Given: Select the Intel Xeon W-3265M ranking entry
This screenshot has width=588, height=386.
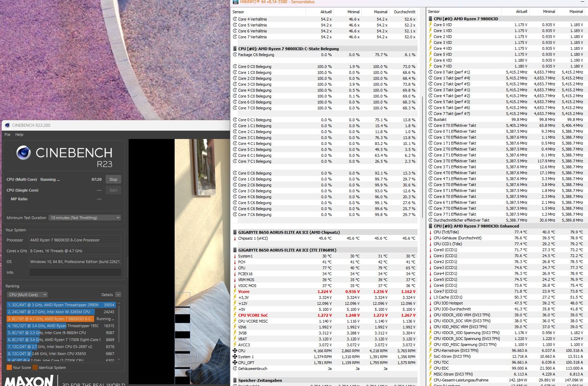Looking at the screenshot, I should click(61, 312).
